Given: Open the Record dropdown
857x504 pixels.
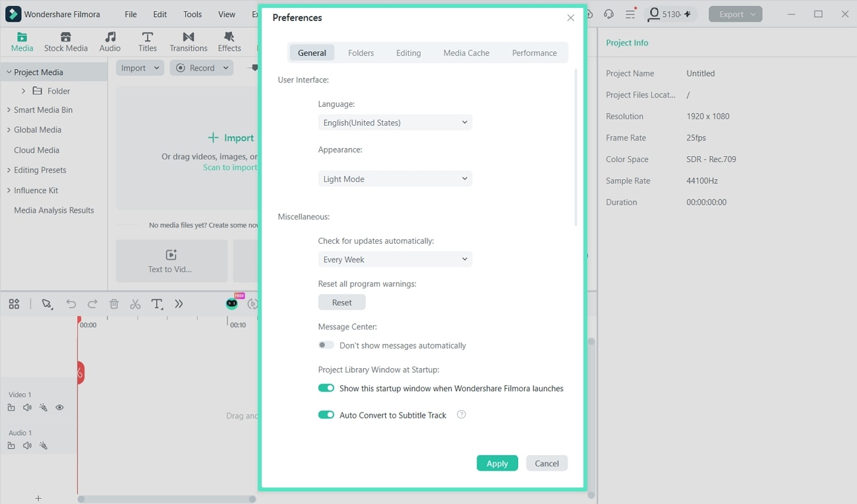Looking at the screenshot, I should coord(202,68).
